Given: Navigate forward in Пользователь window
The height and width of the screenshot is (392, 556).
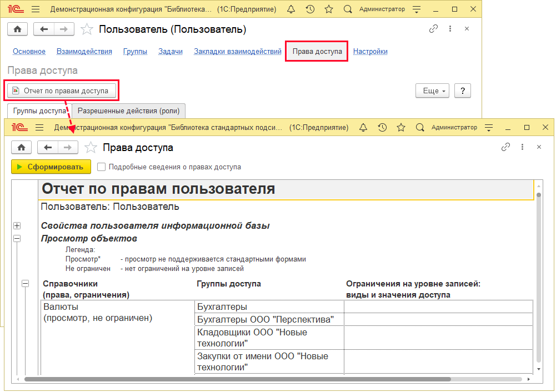Looking at the screenshot, I should 64,29.
